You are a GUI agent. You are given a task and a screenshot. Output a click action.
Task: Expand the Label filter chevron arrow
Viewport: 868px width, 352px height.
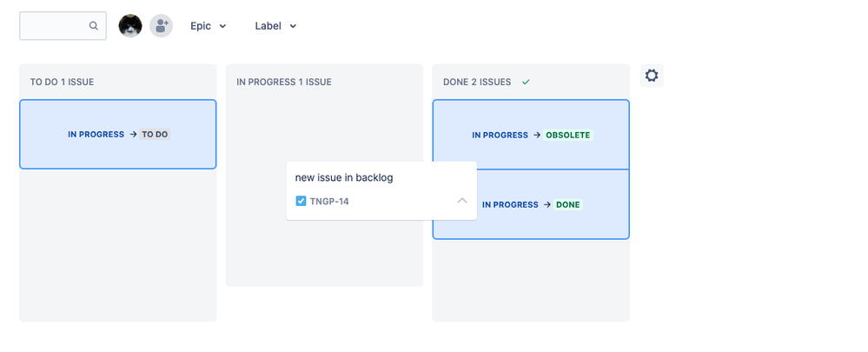point(293,26)
